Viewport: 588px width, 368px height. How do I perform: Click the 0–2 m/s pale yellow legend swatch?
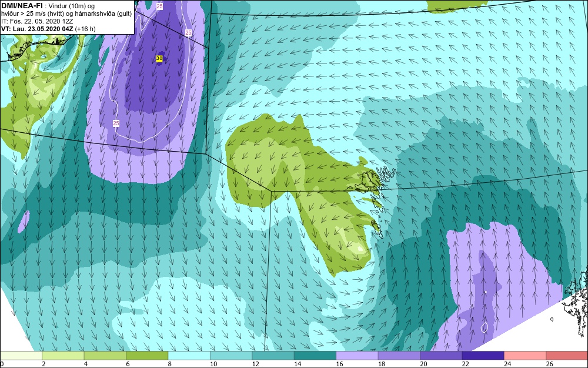(x=21, y=356)
